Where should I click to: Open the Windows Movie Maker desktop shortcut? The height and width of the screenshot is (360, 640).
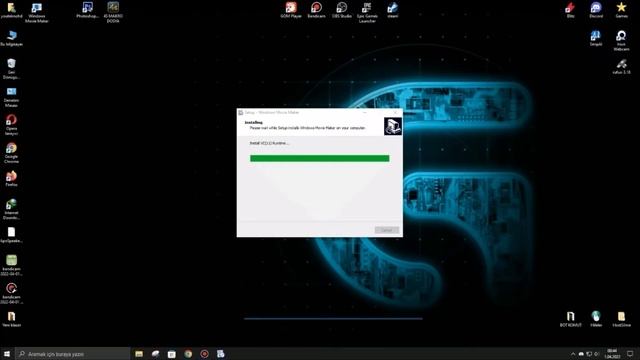point(37,12)
